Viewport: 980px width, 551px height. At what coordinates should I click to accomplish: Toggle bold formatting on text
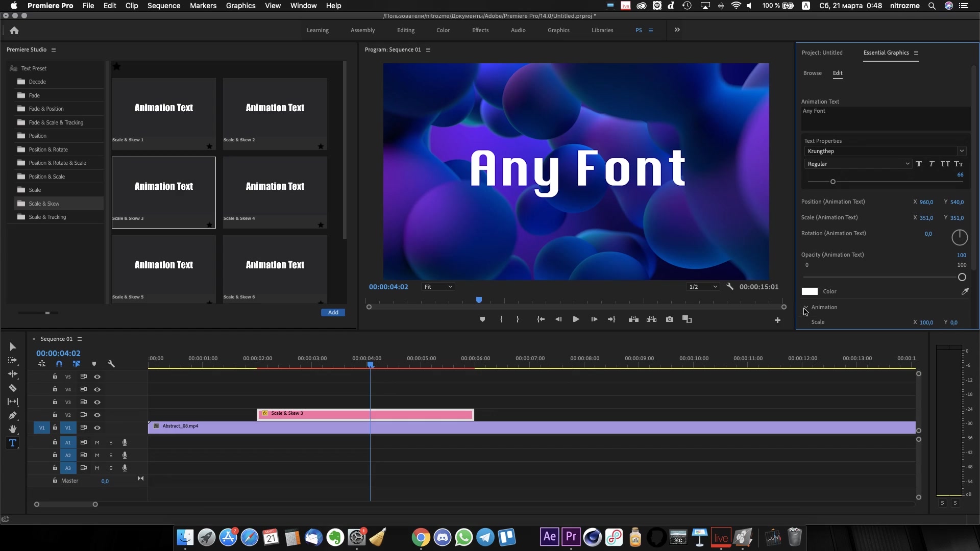point(918,163)
